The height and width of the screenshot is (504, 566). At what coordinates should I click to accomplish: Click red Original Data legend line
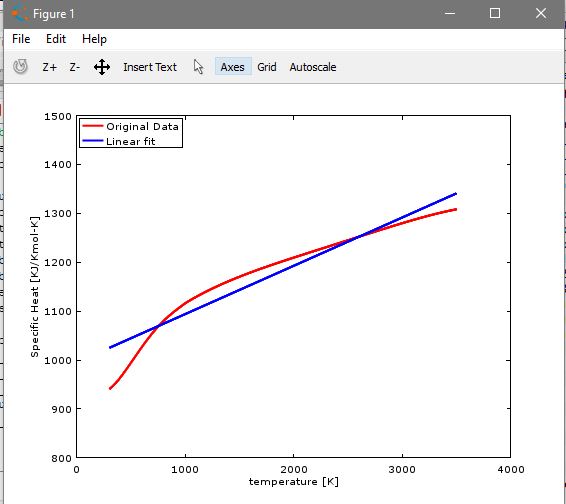(x=93, y=126)
